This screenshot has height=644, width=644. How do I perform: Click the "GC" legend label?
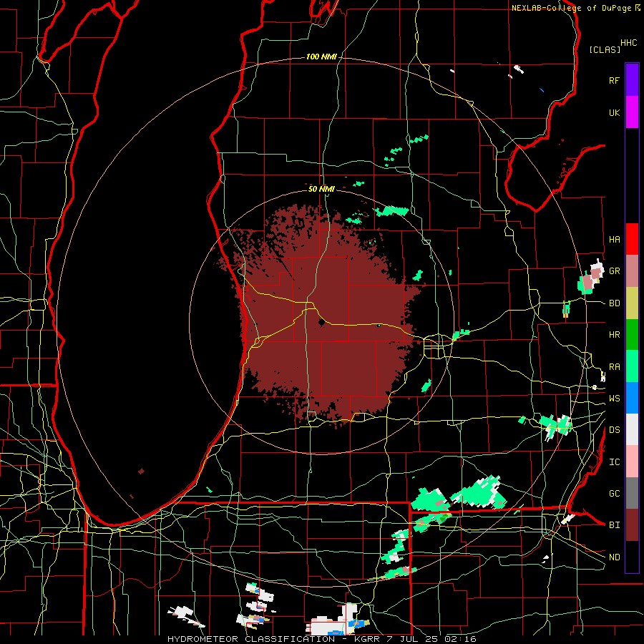[x=614, y=494]
